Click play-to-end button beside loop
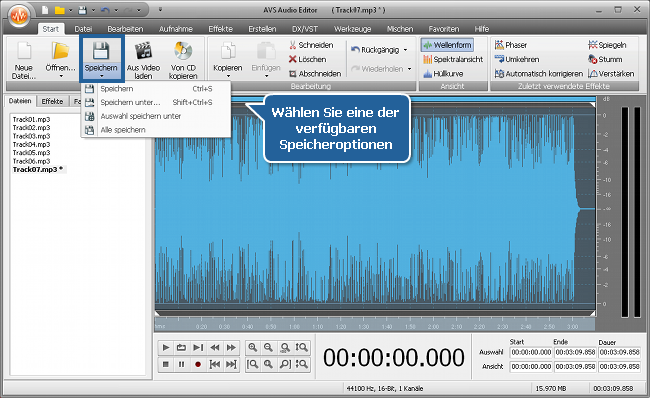This screenshot has height=398, width=650. 198,347
